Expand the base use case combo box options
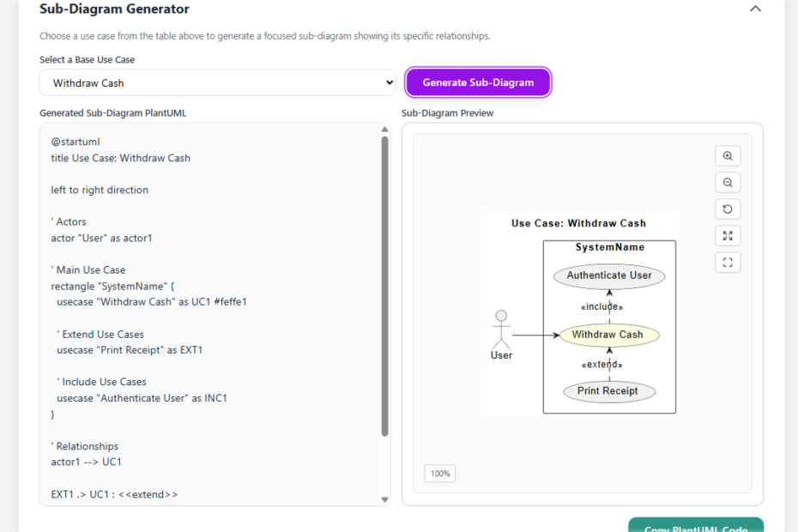The height and width of the screenshot is (532, 798). [x=215, y=82]
